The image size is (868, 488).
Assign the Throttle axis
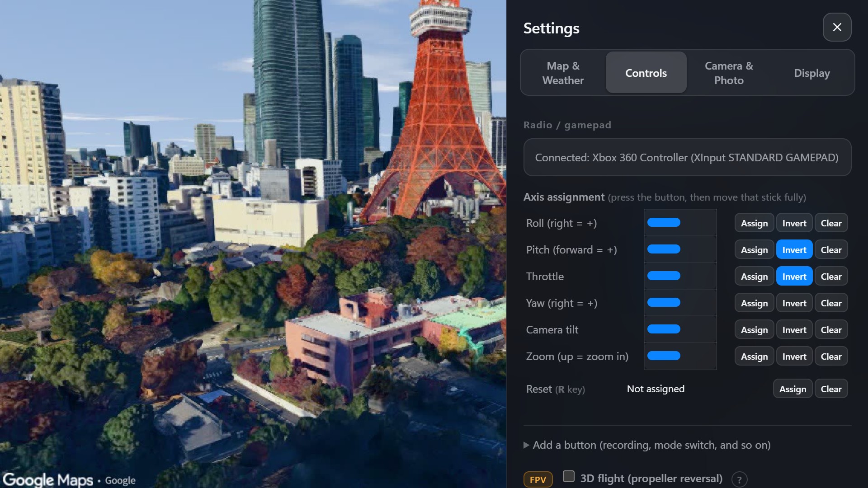(x=754, y=277)
